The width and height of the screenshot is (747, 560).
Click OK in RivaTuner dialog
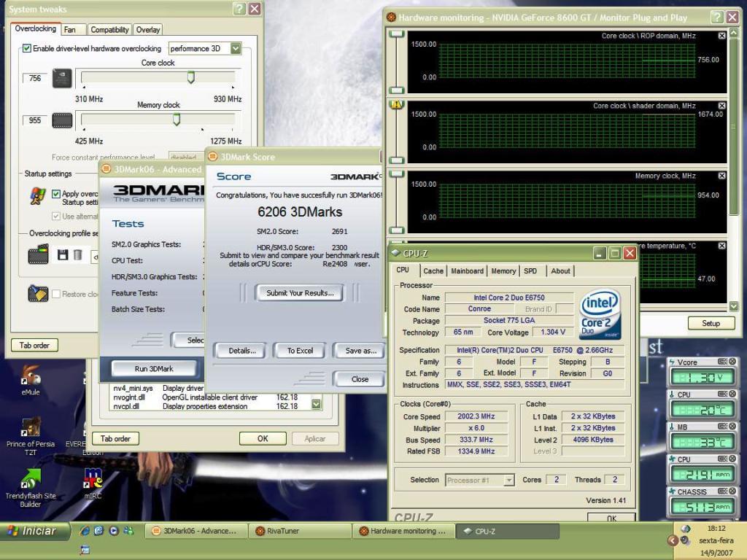pyautogui.click(x=263, y=438)
